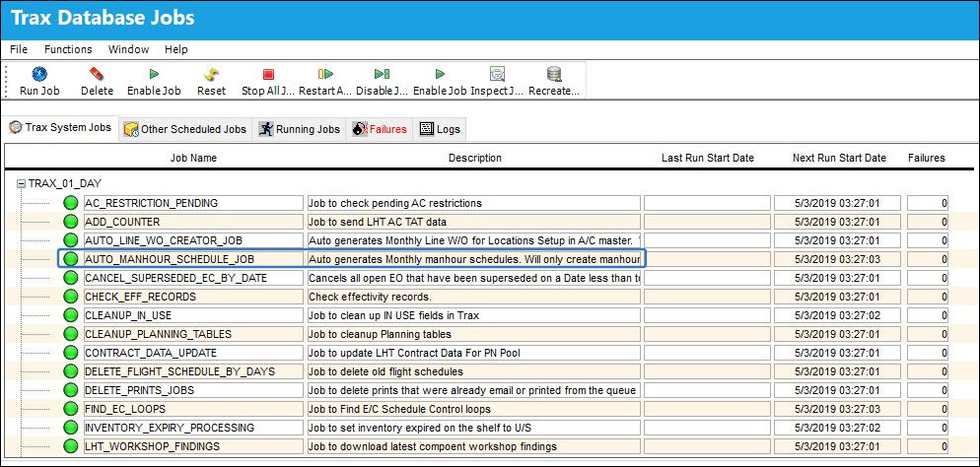The image size is (980, 467).
Task: Select the CLEANUP_PLANNING_TABLES job name
Action: [193, 334]
